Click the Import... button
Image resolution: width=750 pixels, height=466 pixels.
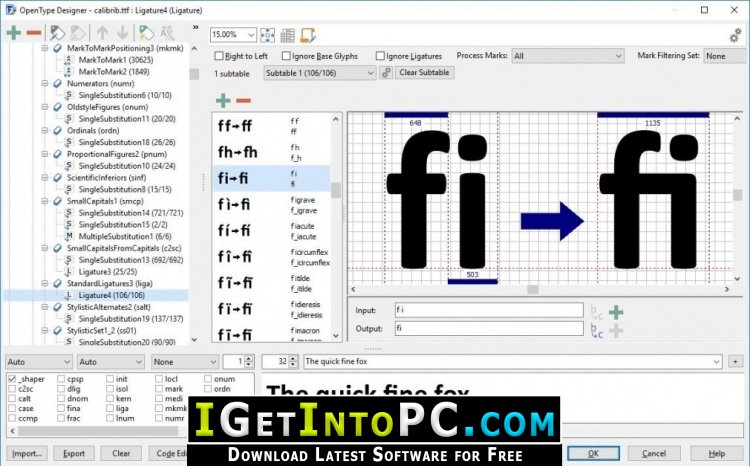27,453
